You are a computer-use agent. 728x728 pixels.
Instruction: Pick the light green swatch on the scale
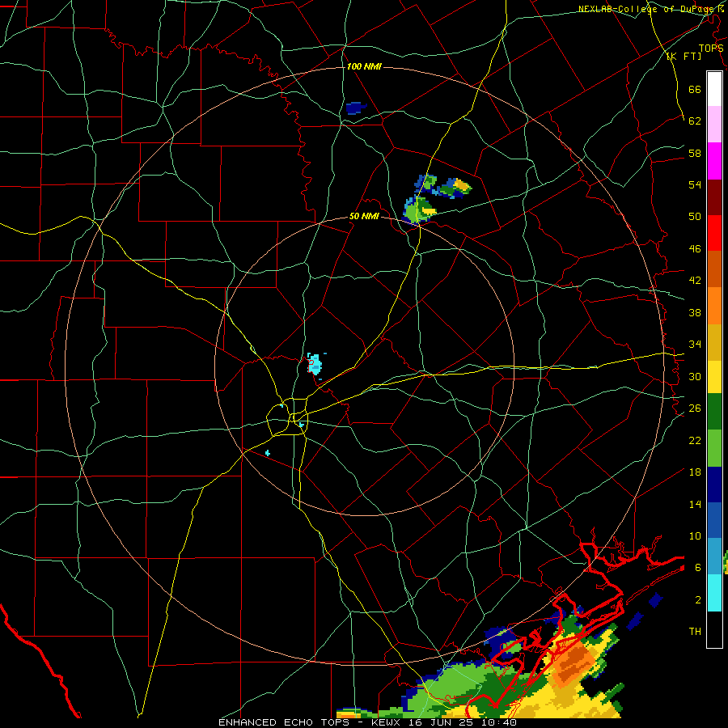point(714,448)
